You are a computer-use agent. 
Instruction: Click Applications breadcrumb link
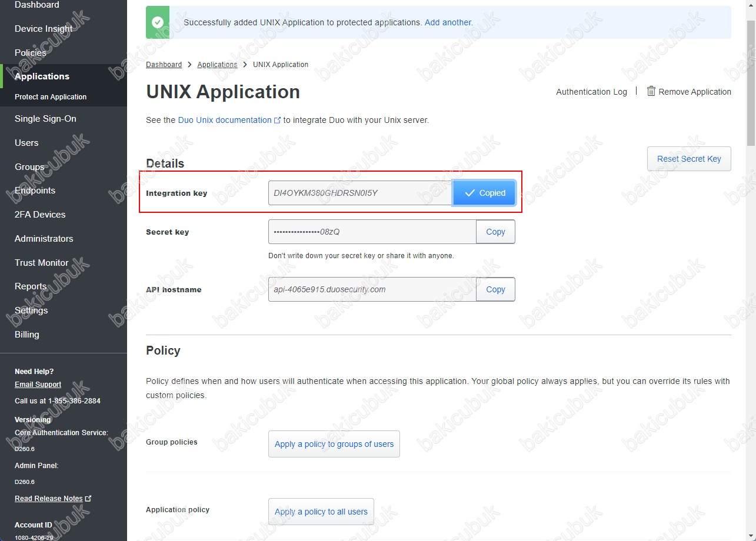[217, 65]
